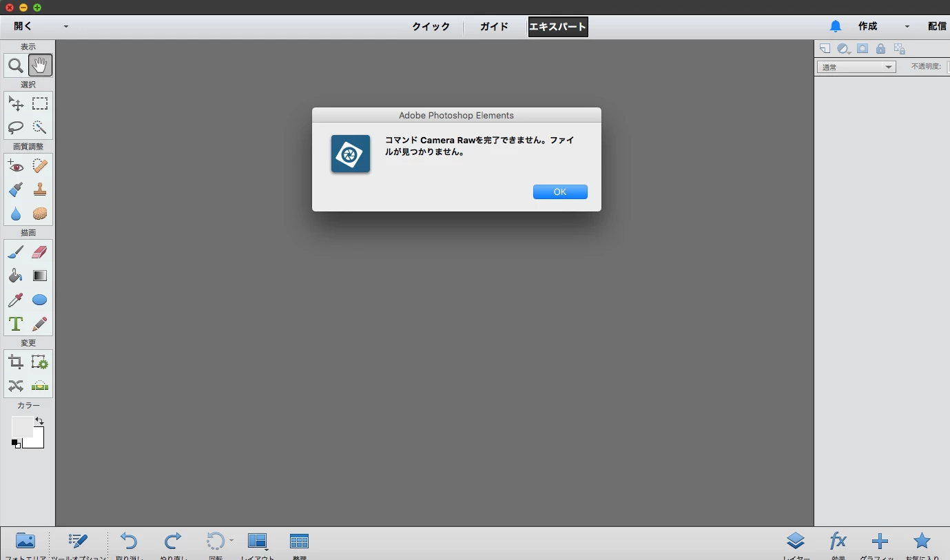Click the Photoshop Elements icon in dialog
This screenshot has height=560, width=950.
click(x=351, y=154)
